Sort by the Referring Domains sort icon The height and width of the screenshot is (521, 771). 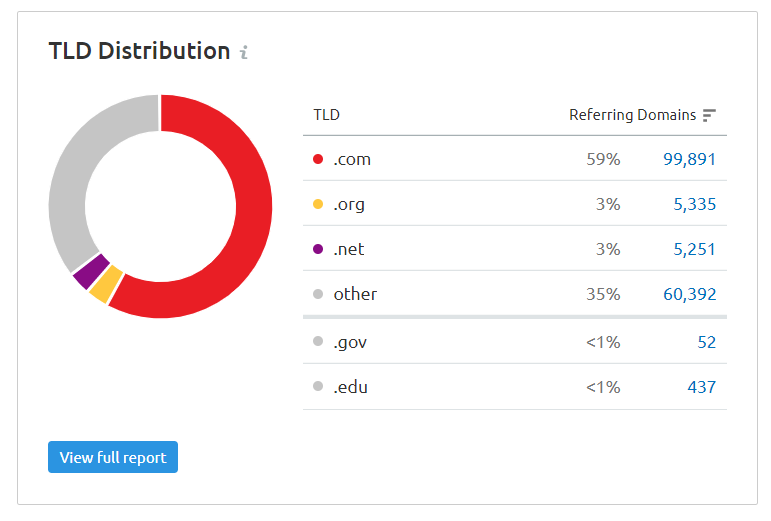point(709,115)
